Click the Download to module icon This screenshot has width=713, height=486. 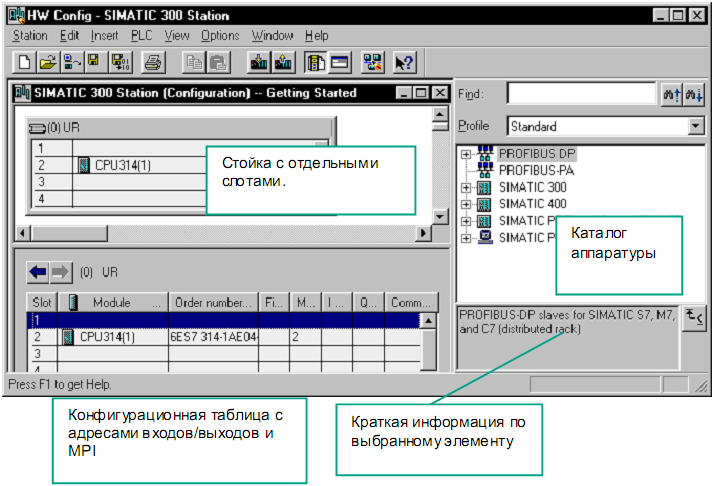[x=259, y=62]
